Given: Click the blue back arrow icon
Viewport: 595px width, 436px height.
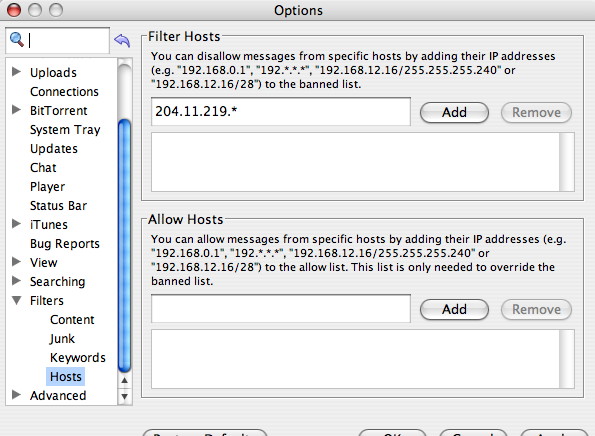Looking at the screenshot, I should point(122,40).
